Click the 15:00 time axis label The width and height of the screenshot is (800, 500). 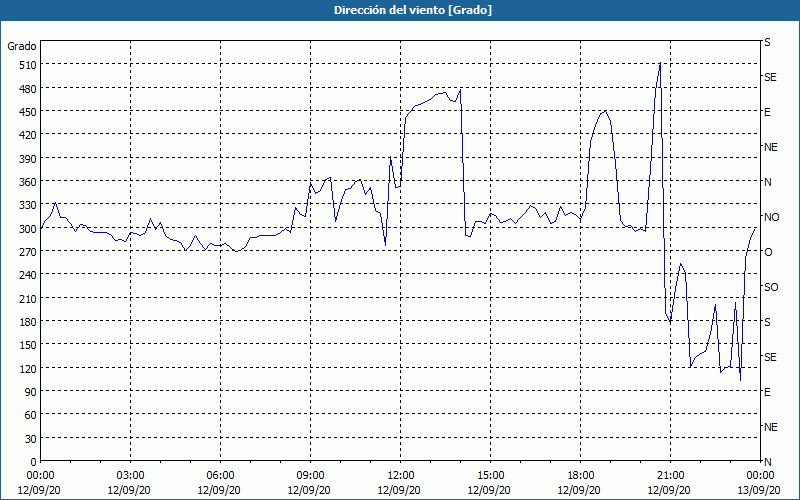coord(490,476)
